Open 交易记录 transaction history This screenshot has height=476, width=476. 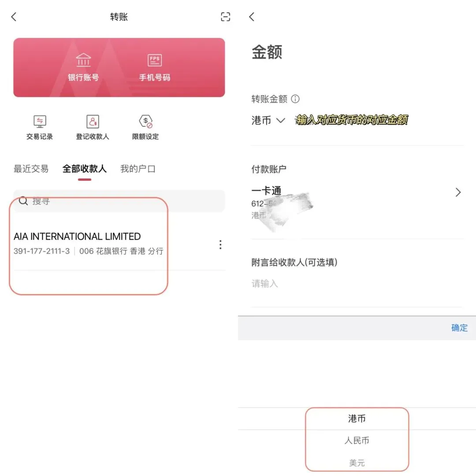(x=40, y=127)
